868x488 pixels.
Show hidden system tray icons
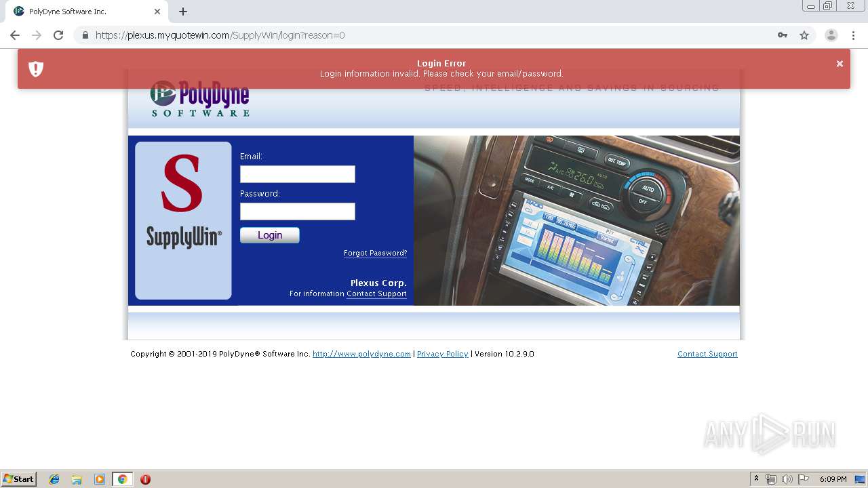(757, 479)
